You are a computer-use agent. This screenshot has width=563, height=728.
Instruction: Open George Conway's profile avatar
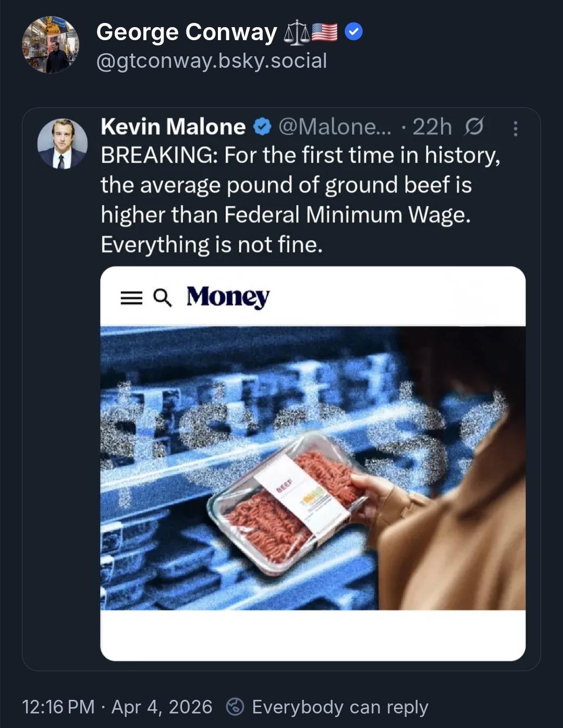point(50,45)
